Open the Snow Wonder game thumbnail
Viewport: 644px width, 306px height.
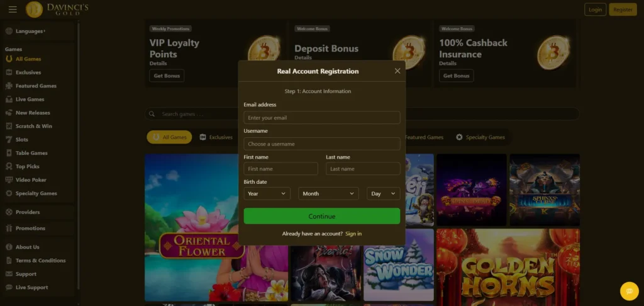click(398, 265)
